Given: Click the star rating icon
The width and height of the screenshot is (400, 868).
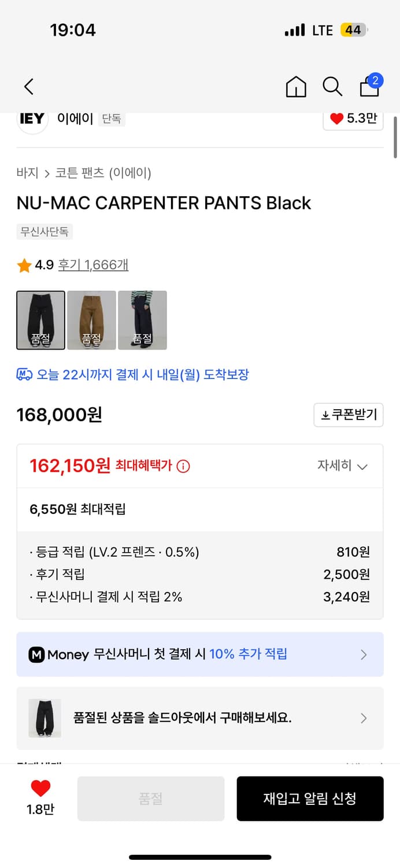Looking at the screenshot, I should (24, 264).
